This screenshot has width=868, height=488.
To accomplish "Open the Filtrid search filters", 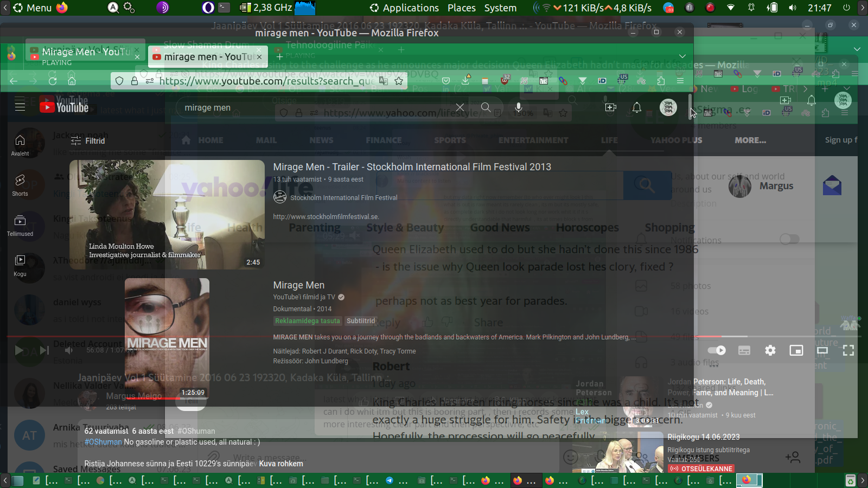I will pos(87,141).
